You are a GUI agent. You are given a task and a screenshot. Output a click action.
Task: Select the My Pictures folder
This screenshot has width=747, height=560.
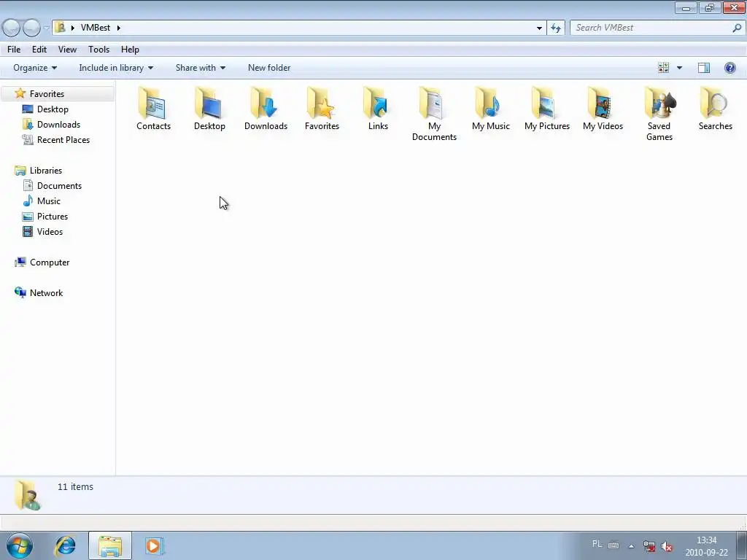click(x=547, y=109)
